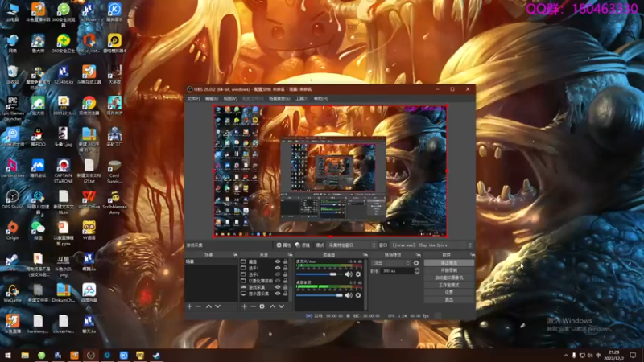Toggle visibility eye for 选手2 source

tap(278, 274)
